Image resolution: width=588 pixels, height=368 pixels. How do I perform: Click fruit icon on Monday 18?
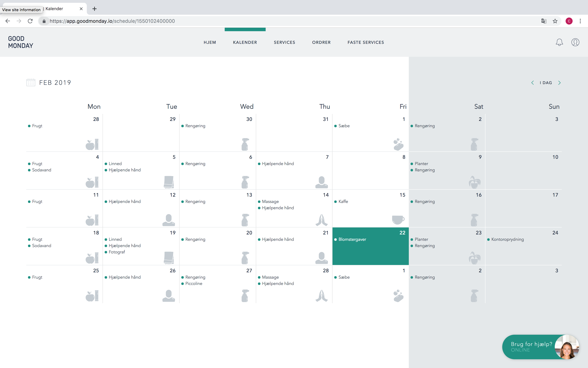click(92, 258)
